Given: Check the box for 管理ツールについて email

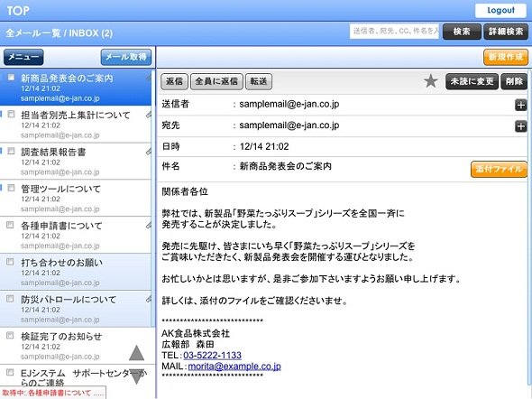Looking at the screenshot, I should click(11, 188).
